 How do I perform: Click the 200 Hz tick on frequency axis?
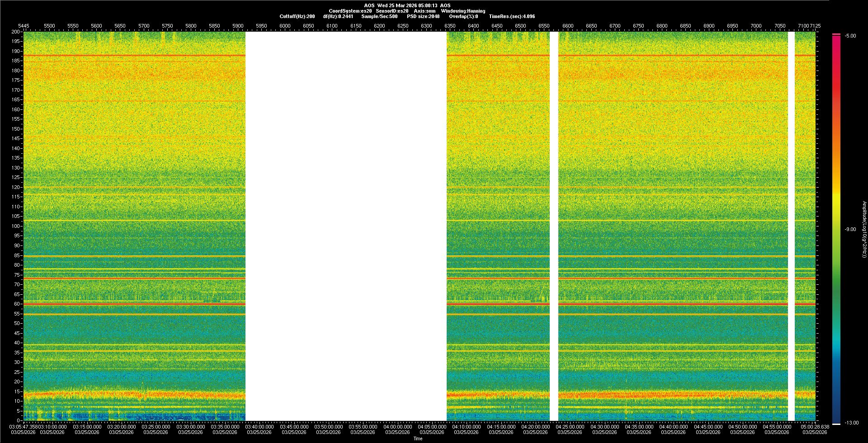pos(15,32)
